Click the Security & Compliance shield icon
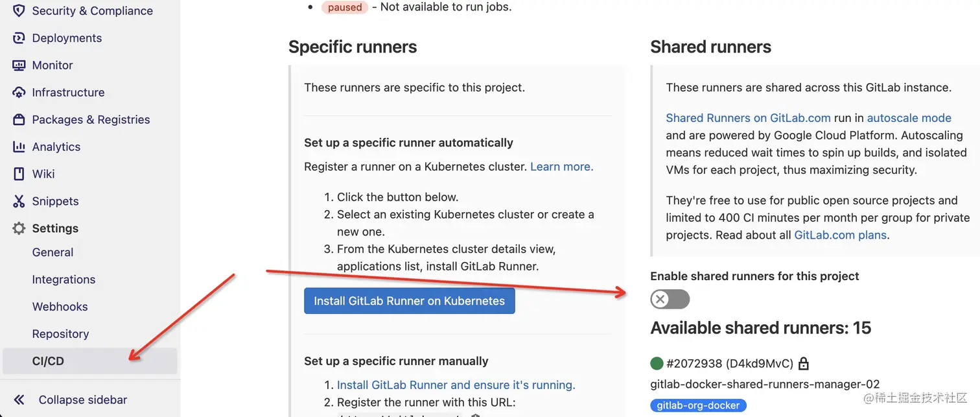 pos(19,11)
